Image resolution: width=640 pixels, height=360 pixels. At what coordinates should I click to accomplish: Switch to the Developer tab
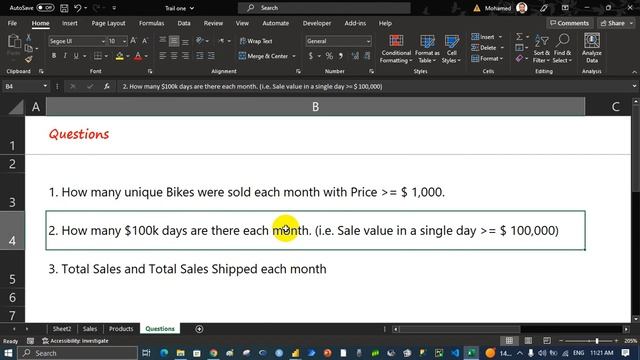click(317, 23)
